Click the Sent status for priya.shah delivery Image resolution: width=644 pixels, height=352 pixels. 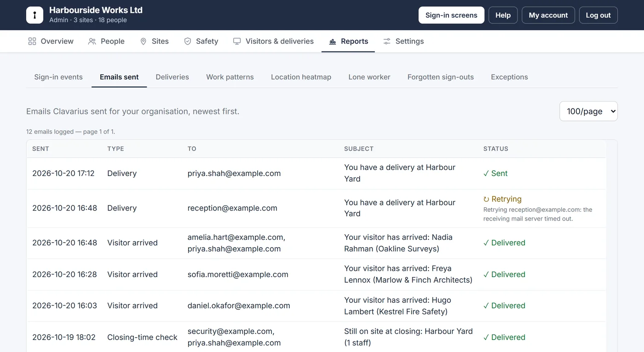coord(495,173)
